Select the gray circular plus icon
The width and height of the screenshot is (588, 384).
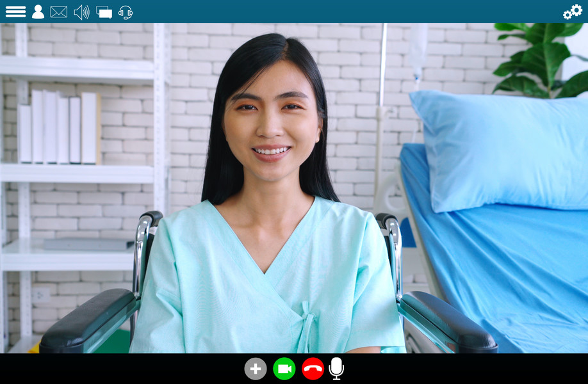tap(256, 369)
